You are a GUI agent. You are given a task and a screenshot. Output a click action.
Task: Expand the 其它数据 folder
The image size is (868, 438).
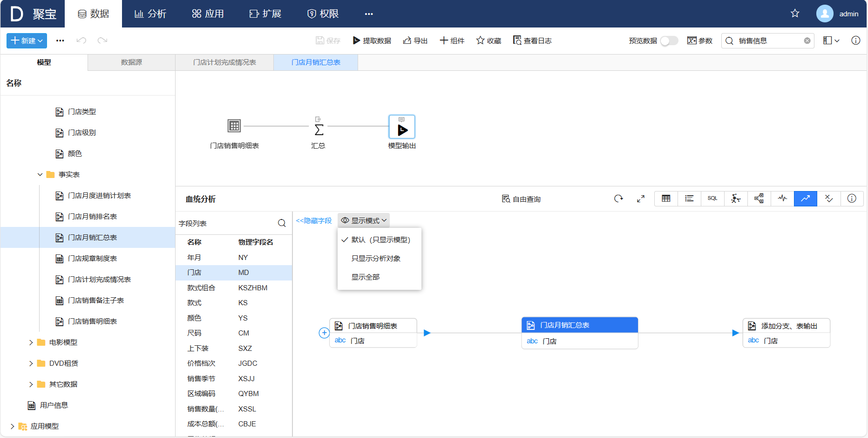click(31, 384)
